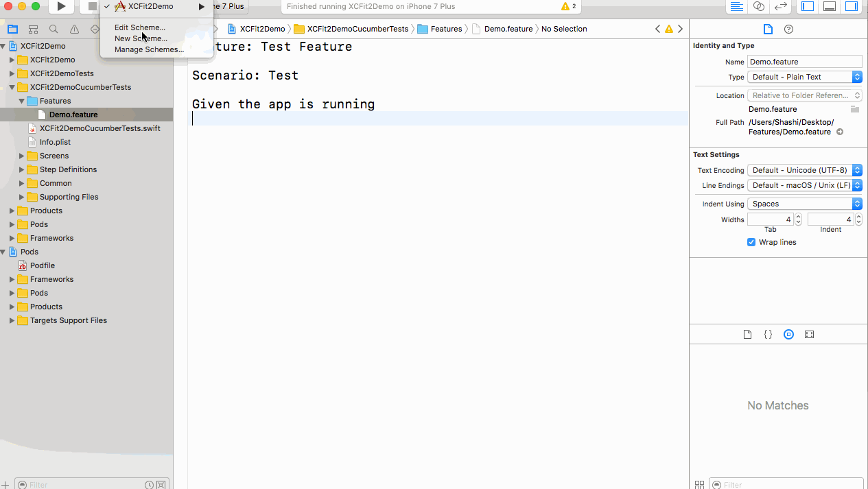This screenshot has width=868, height=489.
Task: Open the Media library
Action: click(809, 335)
